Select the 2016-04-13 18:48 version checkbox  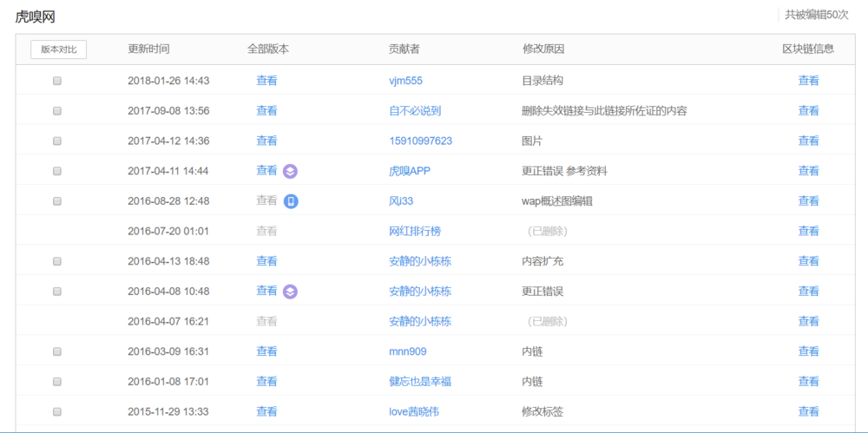coord(57,261)
